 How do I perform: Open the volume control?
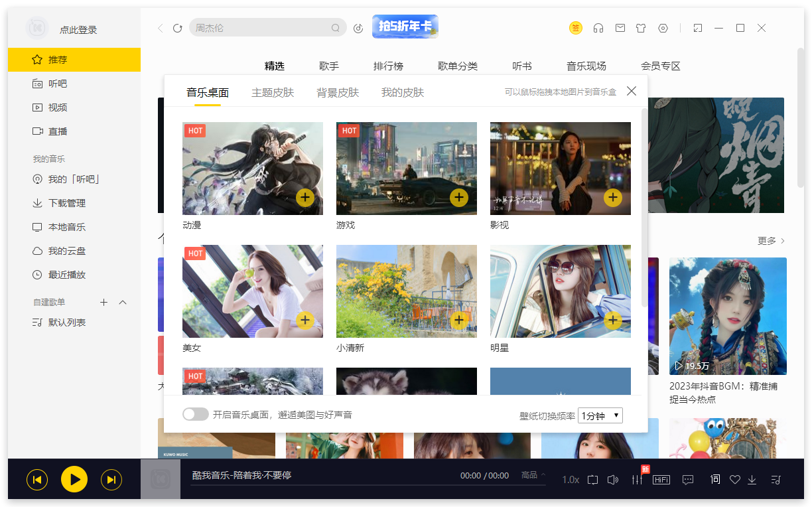(x=614, y=479)
